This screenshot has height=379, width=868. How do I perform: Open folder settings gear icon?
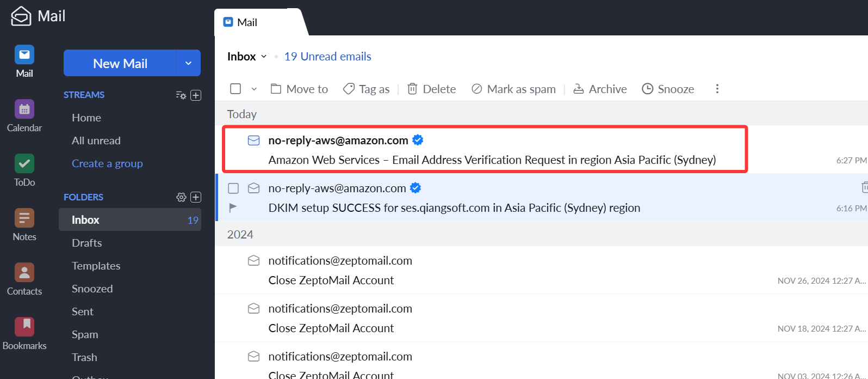coord(181,197)
